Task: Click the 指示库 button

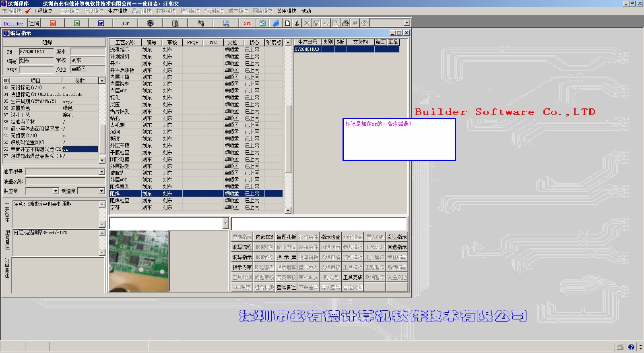Action: click(x=287, y=257)
